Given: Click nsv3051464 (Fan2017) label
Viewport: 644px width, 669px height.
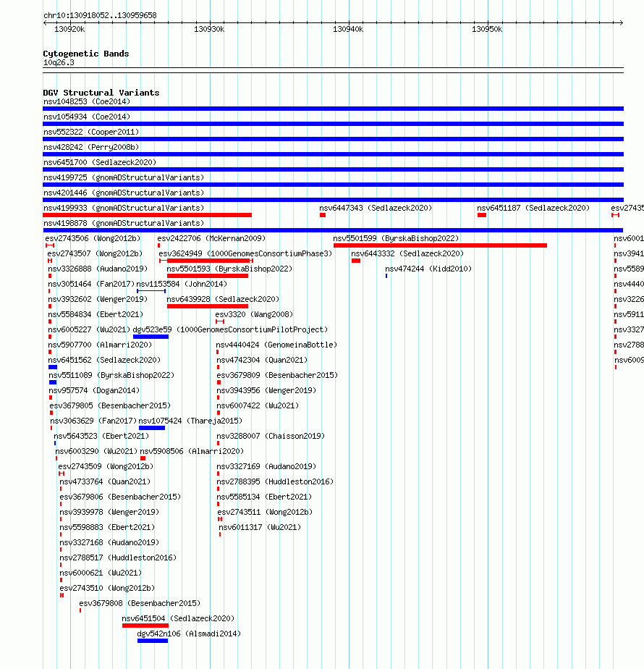Looking at the screenshot, I should coord(91,284).
